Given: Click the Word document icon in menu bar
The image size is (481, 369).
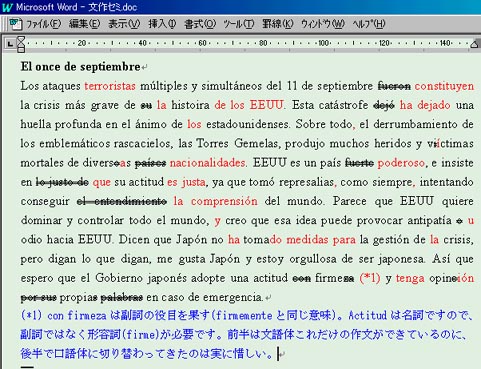Looking at the screenshot, I should pyautogui.click(x=15, y=24).
